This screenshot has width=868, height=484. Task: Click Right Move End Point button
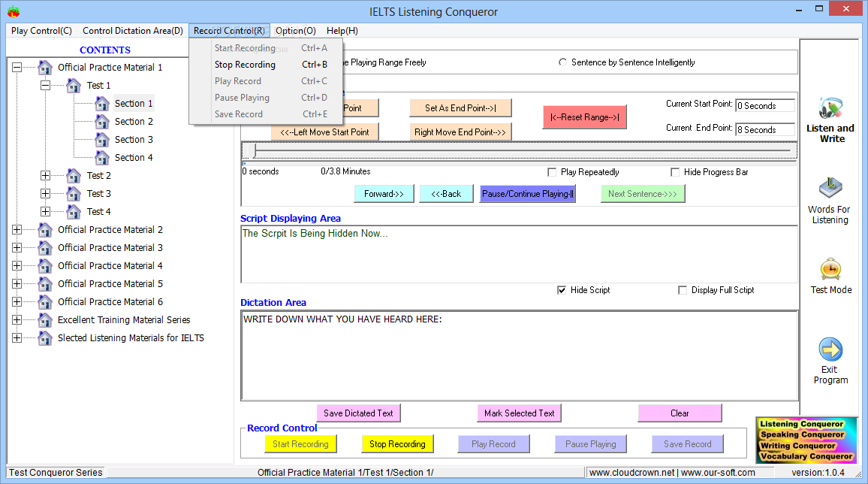pos(460,132)
